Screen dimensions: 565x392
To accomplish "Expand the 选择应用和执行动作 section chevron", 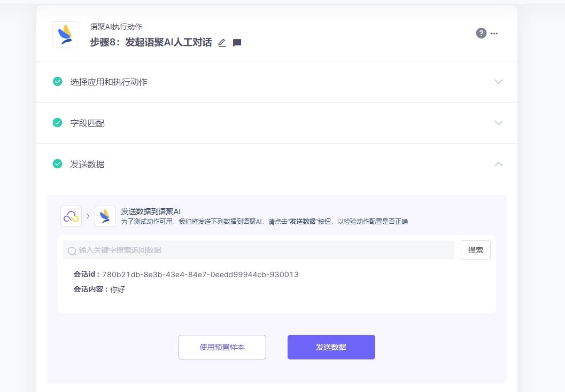I will (x=498, y=82).
